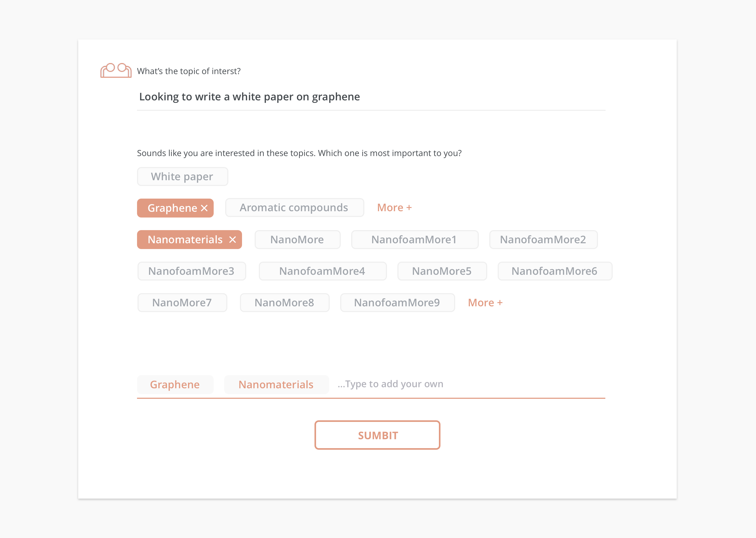Image resolution: width=756 pixels, height=538 pixels.
Task: Remove Nanomaterials tag using its X icon
Action: click(x=233, y=240)
